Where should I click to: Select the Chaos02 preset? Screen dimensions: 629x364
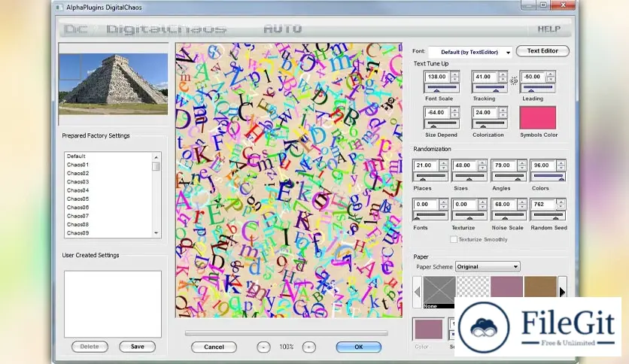[x=108, y=173]
